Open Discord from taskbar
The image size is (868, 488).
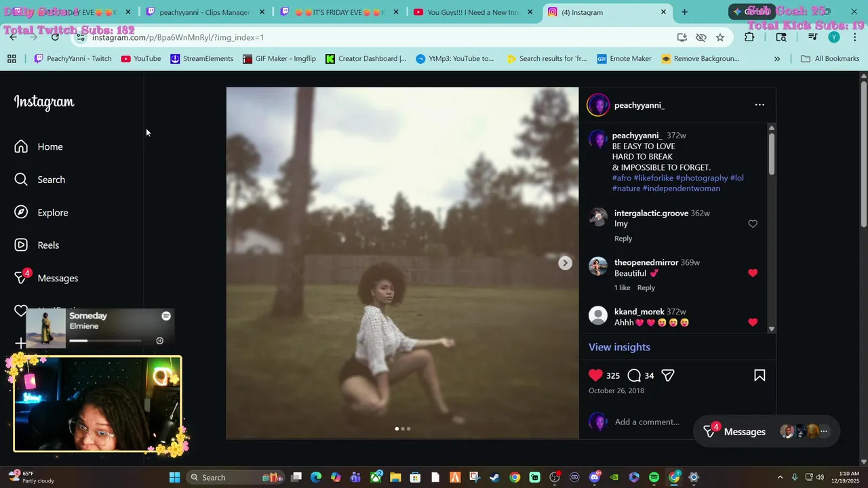[595, 477]
